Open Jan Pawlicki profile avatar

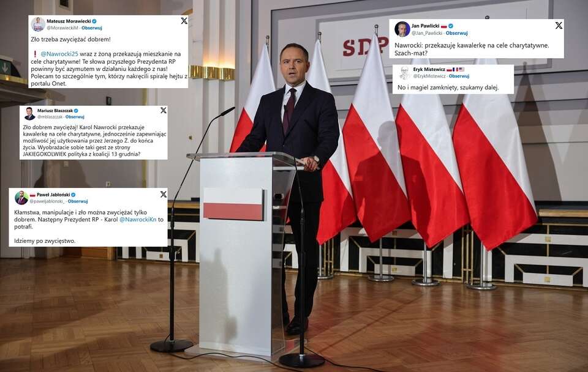pos(402,29)
